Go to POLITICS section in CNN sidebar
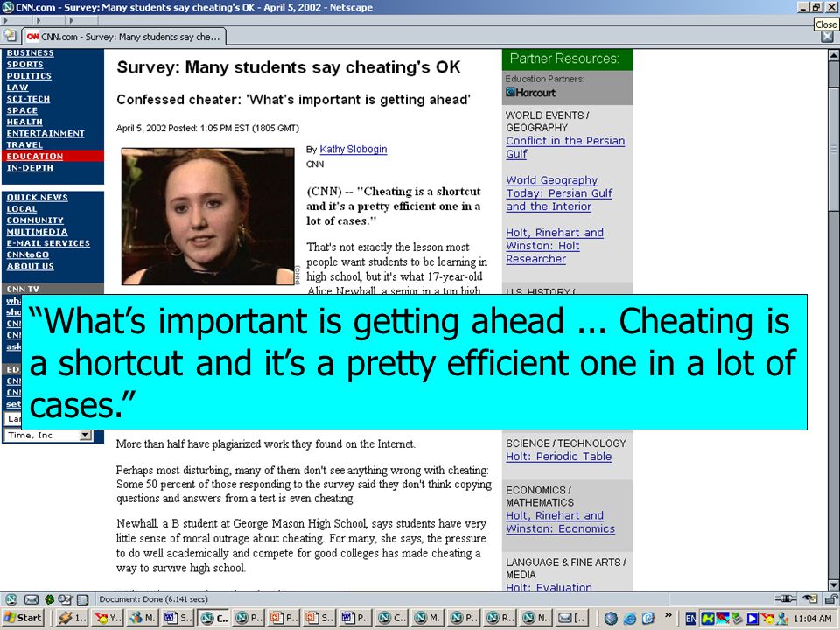The height and width of the screenshot is (630, 840). (29, 76)
